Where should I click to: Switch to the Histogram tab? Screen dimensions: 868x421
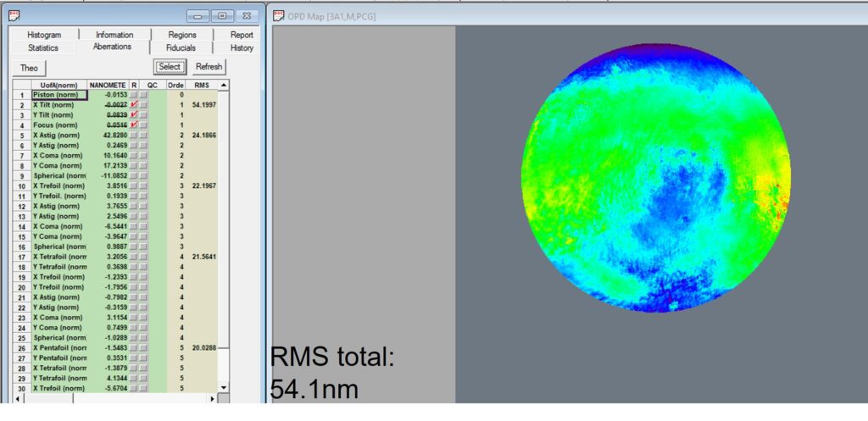click(44, 35)
